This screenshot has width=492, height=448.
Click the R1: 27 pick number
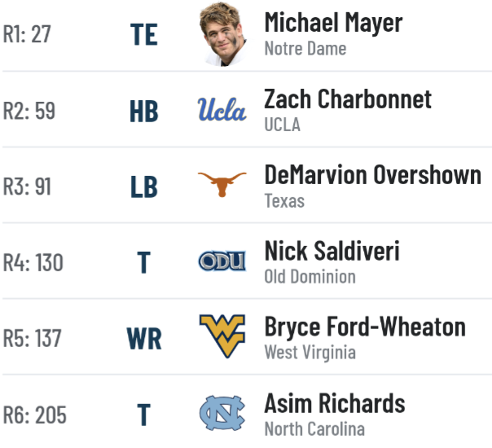point(27,34)
